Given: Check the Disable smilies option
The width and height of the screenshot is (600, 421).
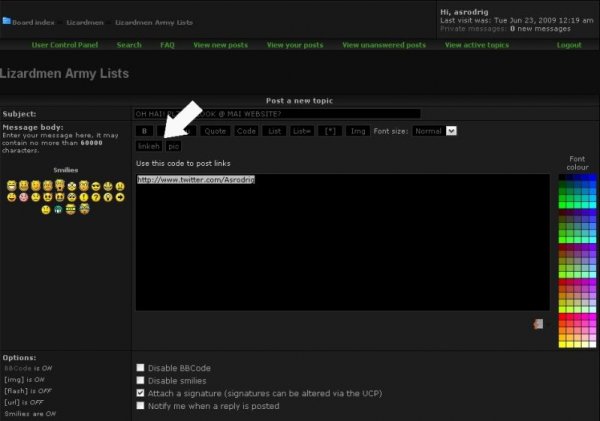Looking at the screenshot, I should 140,380.
